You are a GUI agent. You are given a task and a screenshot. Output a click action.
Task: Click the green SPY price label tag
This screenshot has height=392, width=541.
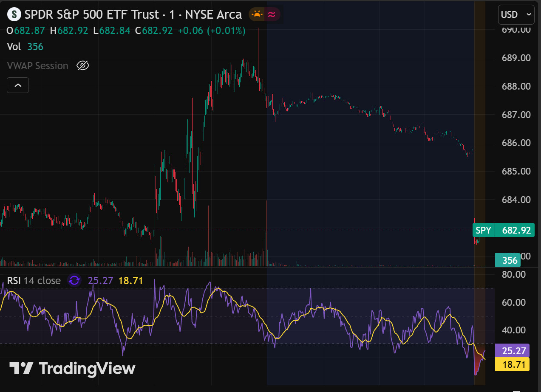(483, 231)
